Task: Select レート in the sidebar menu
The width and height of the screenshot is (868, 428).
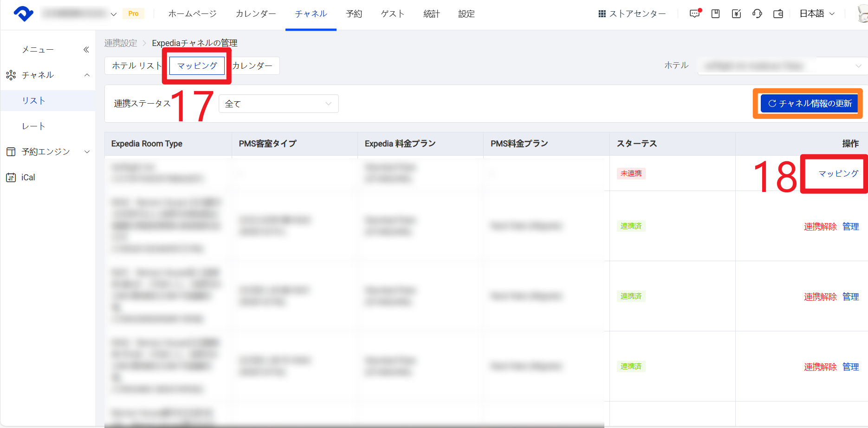Action: pos(33,126)
